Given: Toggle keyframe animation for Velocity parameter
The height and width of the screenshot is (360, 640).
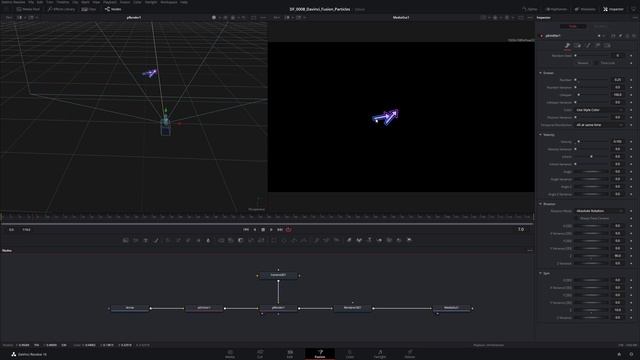Looking at the screenshot, I should click(631, 142).
